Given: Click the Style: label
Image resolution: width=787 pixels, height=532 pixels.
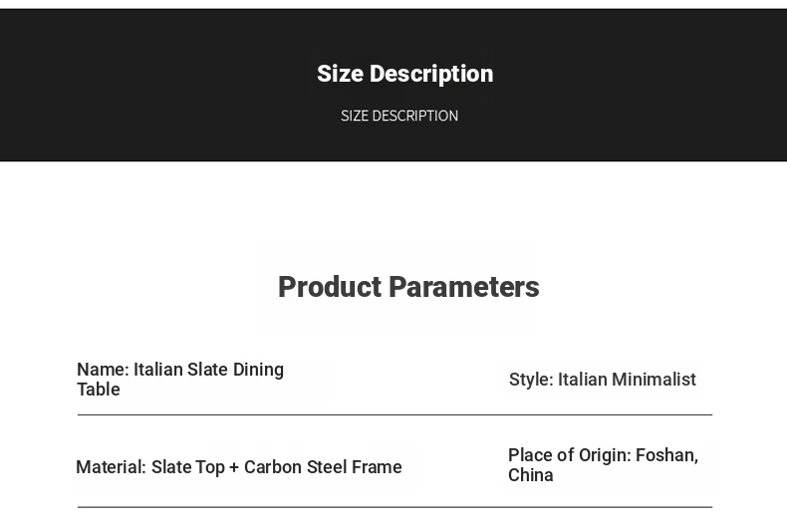Looking at the screenshot, I should point(531,380).
